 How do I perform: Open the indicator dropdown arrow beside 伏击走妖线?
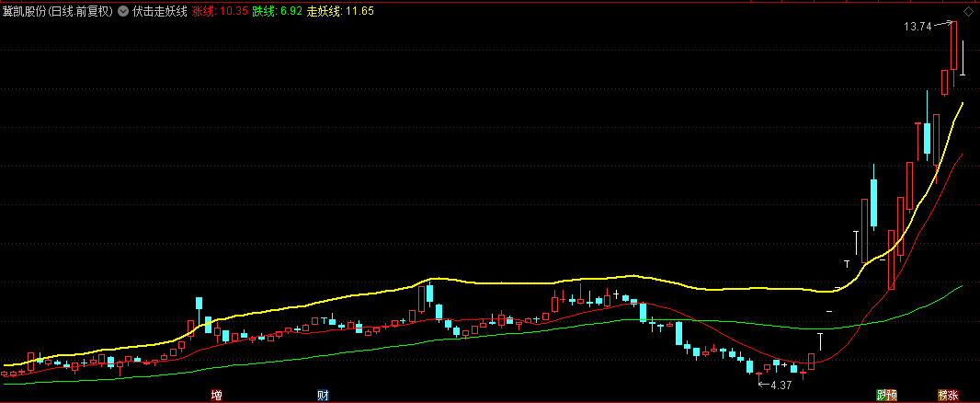click(x=122, y=11)
